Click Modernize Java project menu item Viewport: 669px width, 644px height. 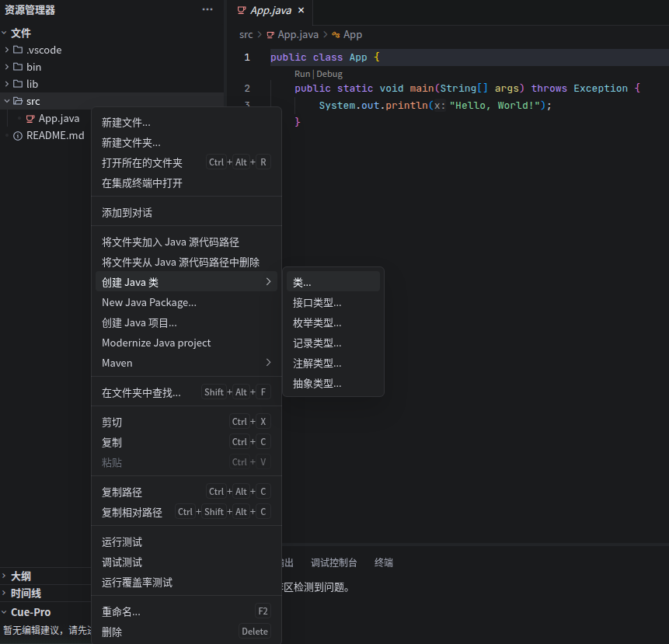(186, 343)
